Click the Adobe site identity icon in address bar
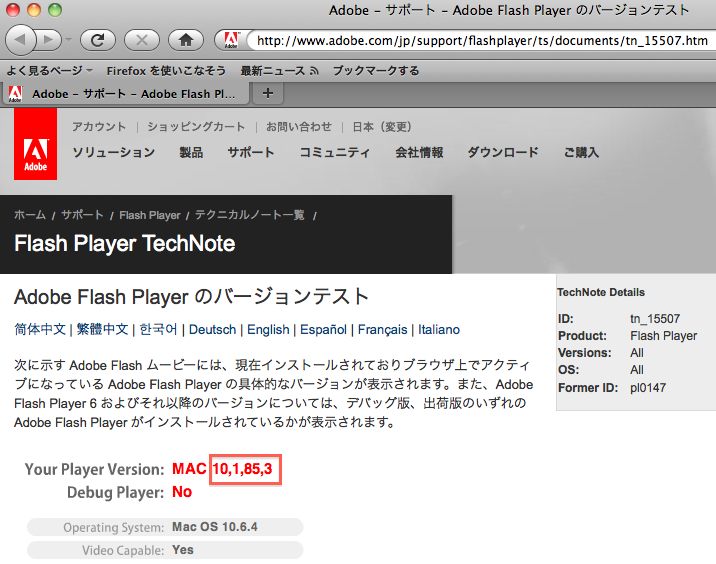Viewport: 716px width, 564px height. (x=232, y=41)
